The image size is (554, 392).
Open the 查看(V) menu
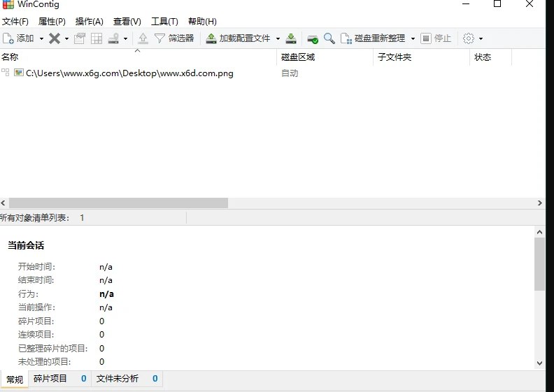pos(127,22)
